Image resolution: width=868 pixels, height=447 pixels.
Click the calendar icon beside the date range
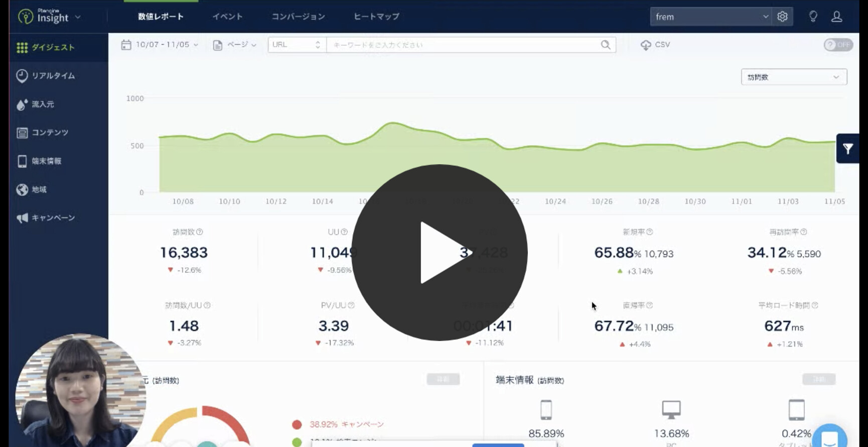[126, 45]
